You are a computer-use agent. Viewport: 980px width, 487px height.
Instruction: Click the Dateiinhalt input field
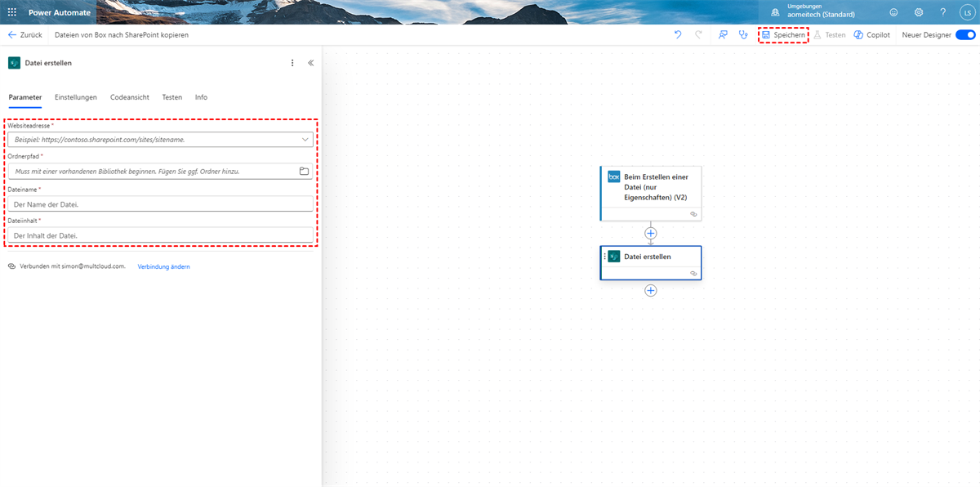pos(161,235)
